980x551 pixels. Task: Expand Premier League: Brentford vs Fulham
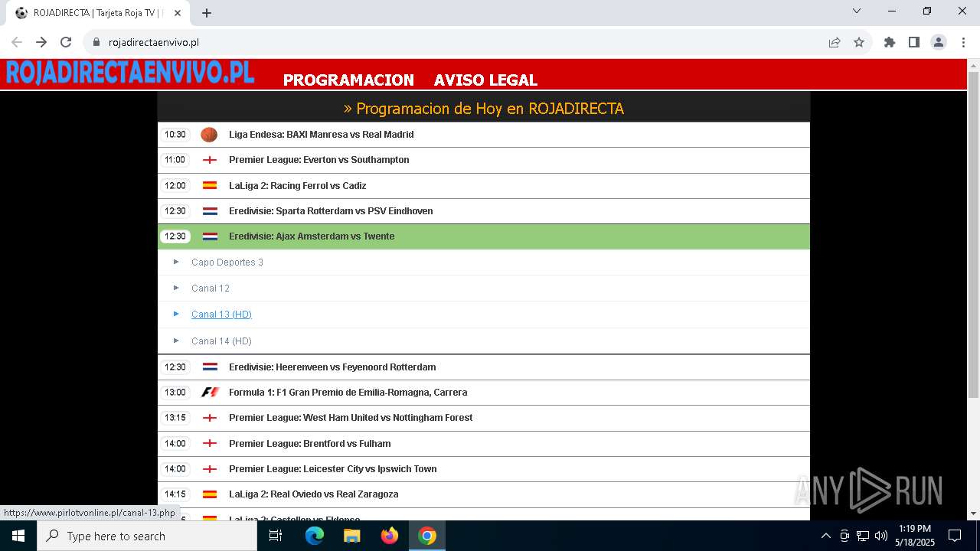click(x=483, y=443)
